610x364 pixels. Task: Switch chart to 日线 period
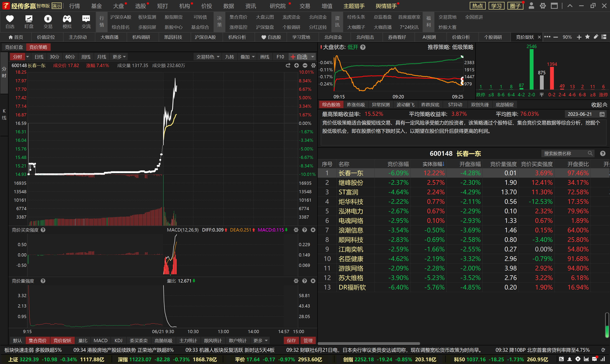point(39,57)
